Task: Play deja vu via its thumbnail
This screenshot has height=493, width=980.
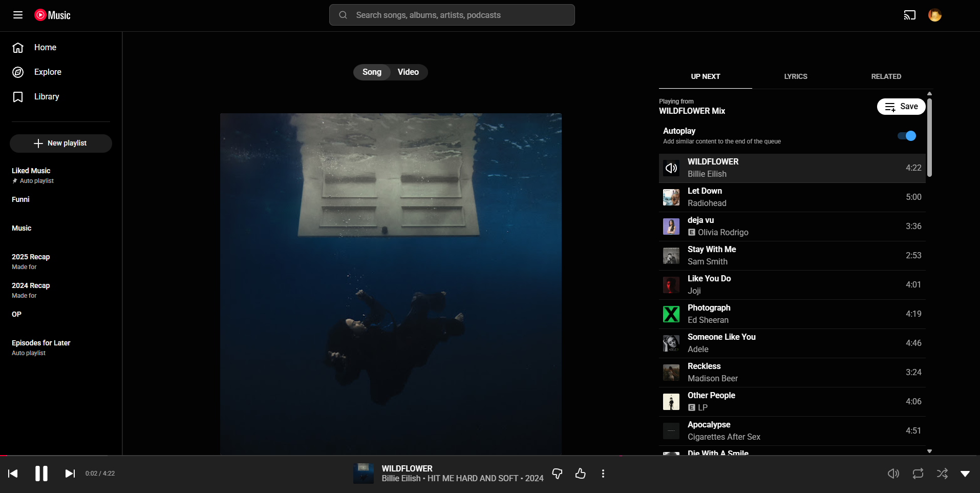Action: pyautogui.click(x=671, y=227)
